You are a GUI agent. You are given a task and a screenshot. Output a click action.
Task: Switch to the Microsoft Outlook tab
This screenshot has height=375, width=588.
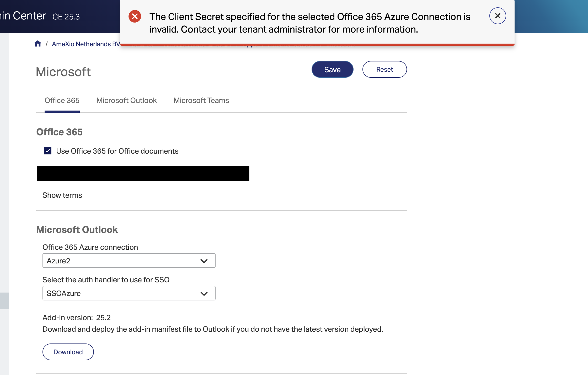[x=126, y=100]
